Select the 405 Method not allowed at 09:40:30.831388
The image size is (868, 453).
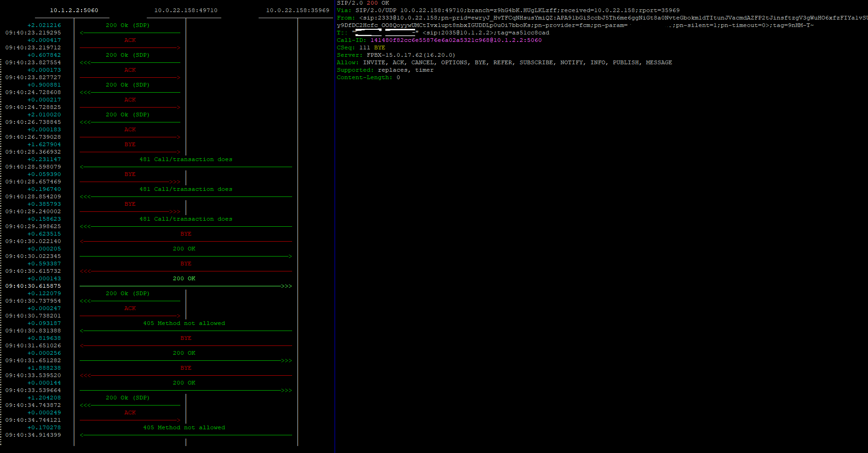click(184, 323)
